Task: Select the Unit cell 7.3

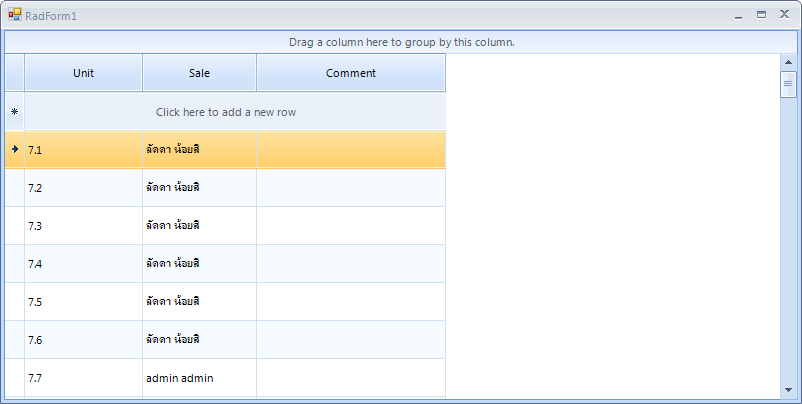Action: pos(83,226)
